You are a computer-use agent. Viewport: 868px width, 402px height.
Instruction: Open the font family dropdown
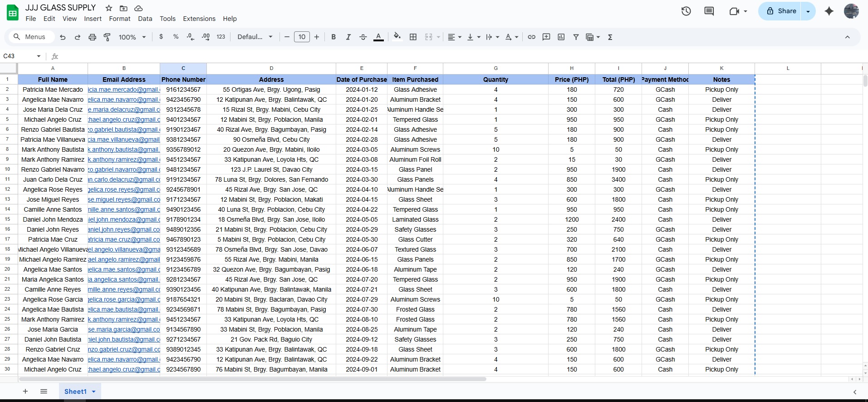point(255,37)
